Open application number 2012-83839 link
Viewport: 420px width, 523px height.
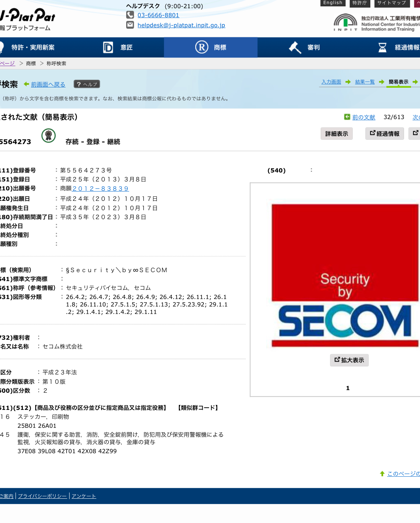(x=100, y=189)
